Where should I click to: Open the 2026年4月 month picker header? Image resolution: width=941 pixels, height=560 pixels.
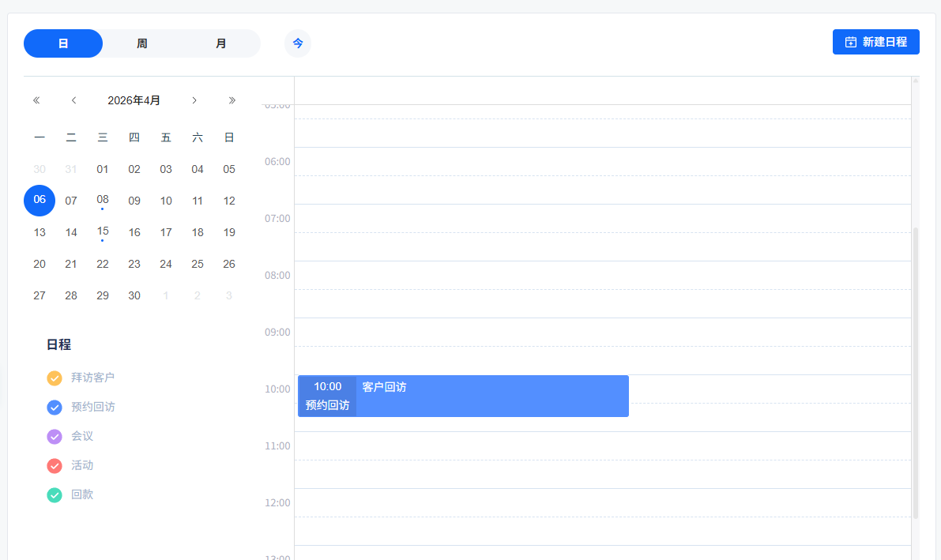(134, 100)
